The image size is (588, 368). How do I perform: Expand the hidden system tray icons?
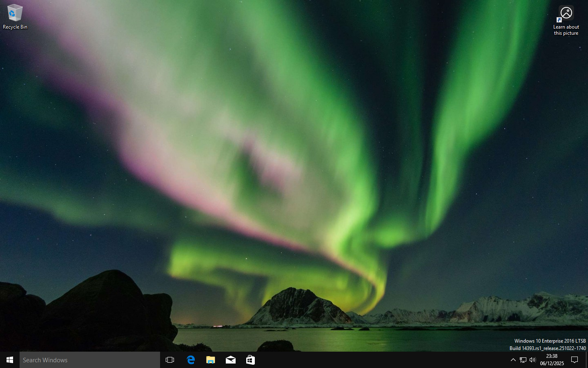[513, 360]
